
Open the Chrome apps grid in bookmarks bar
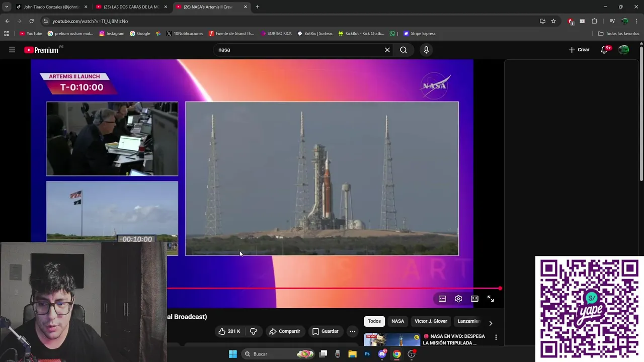tap(7, 34)
